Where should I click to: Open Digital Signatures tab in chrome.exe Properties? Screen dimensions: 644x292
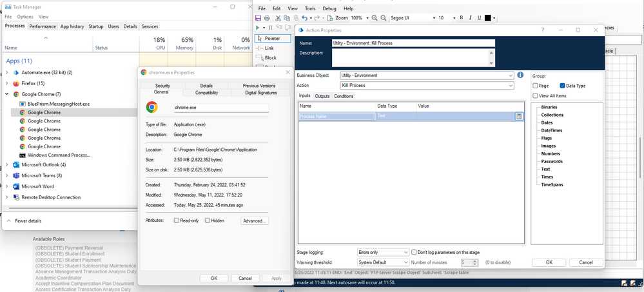pos(261,93)
